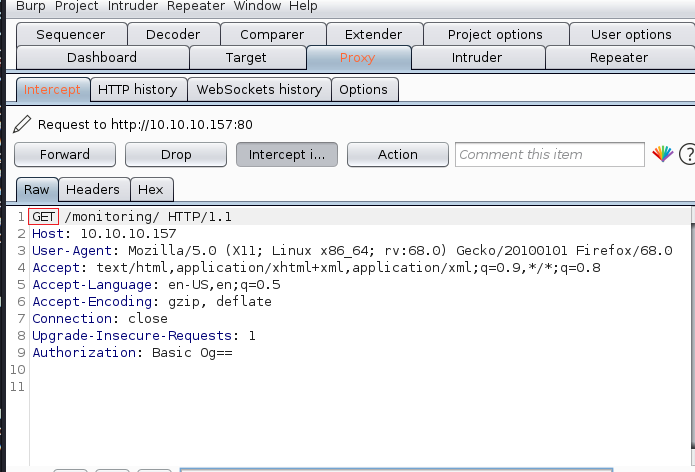Open the help question mark icon

[688, 154]
